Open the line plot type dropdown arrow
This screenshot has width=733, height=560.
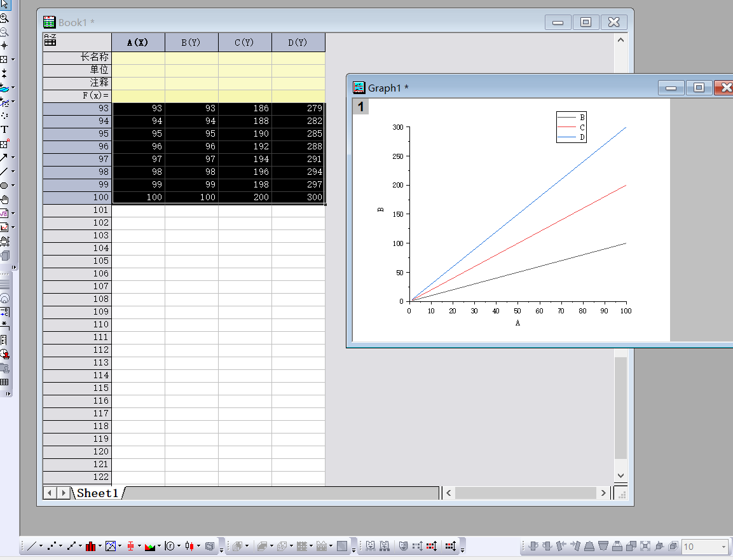[41, 546]
